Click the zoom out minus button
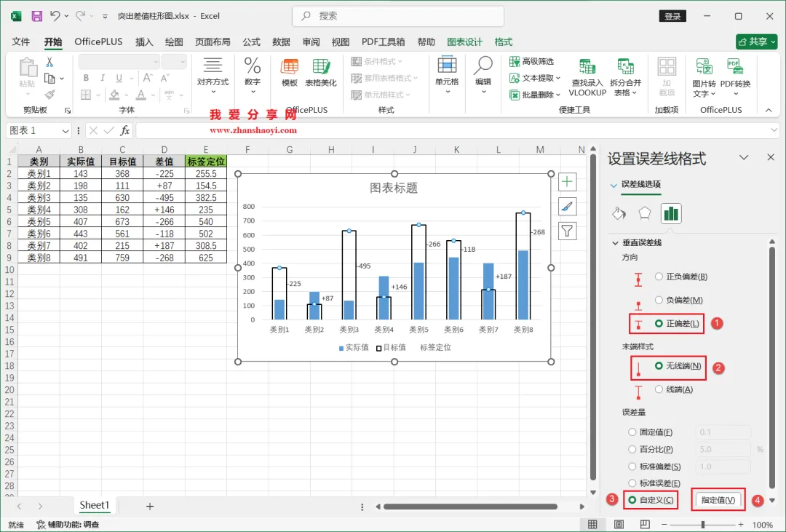The width and height of the screenshot is (786, 532). 664,525
